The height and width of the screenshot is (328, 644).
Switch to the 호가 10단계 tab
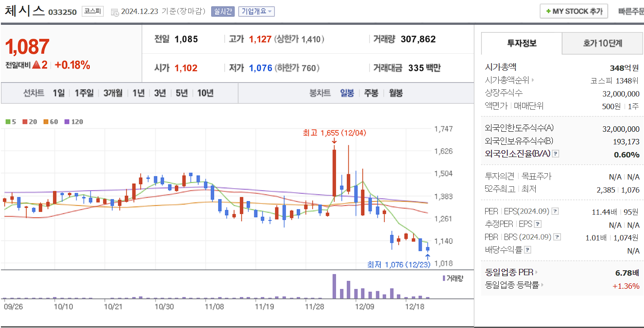pos(602,43)
